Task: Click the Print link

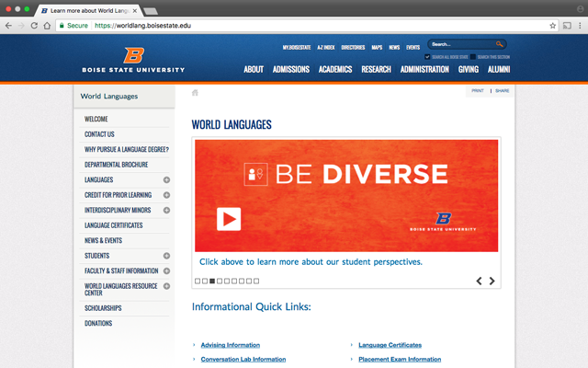Action: tap(478, 91)
